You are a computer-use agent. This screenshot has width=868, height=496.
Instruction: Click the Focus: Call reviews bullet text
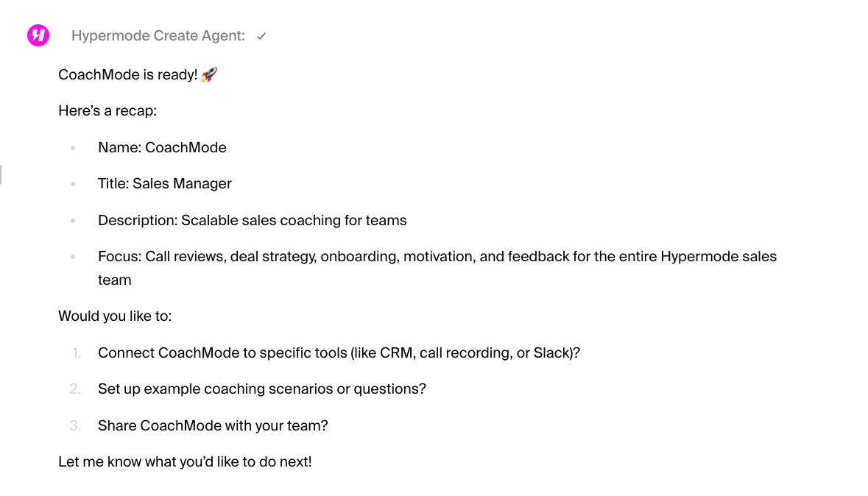click(437, 268)
